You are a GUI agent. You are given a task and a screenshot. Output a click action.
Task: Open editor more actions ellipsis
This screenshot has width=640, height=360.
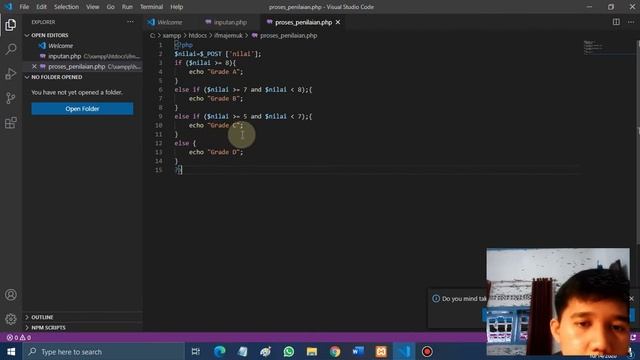(x=631, y=22)
